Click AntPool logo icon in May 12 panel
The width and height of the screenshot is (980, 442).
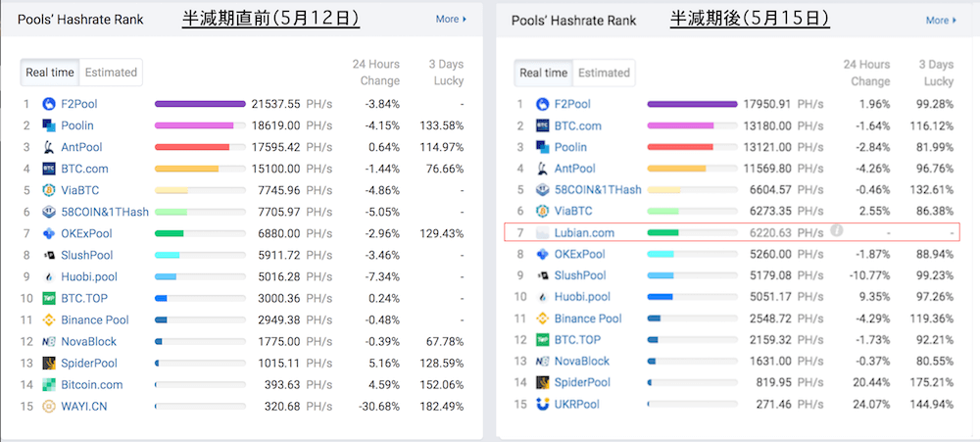point(49,148)
